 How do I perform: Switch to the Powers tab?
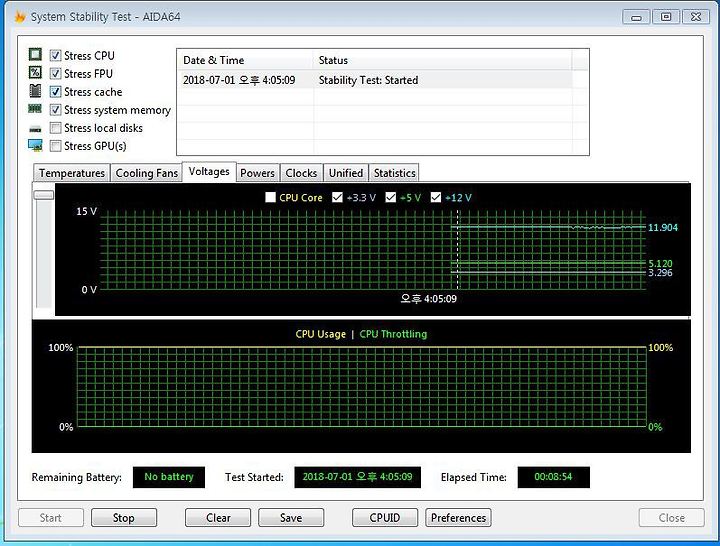[x=257, y=173]
